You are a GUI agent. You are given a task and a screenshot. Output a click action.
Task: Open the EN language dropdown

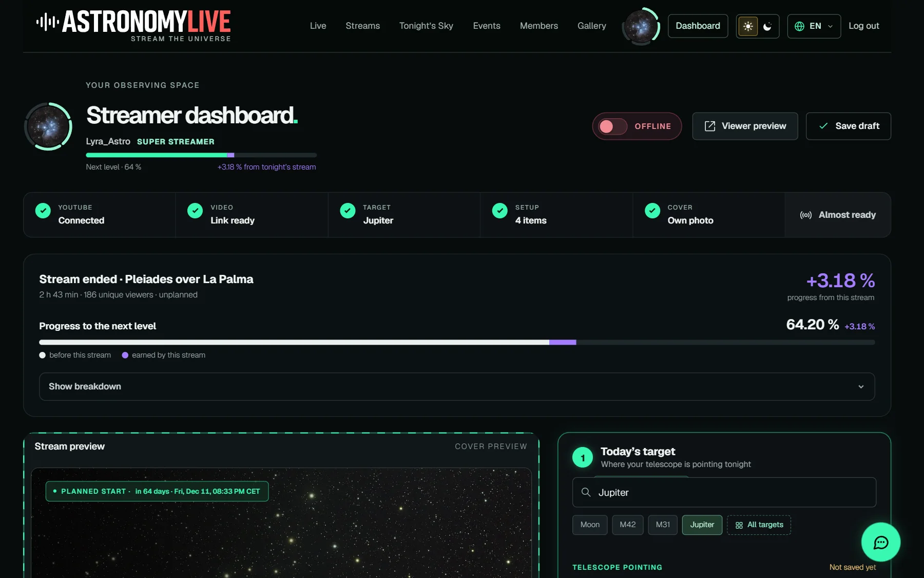(x=814, y=26)
